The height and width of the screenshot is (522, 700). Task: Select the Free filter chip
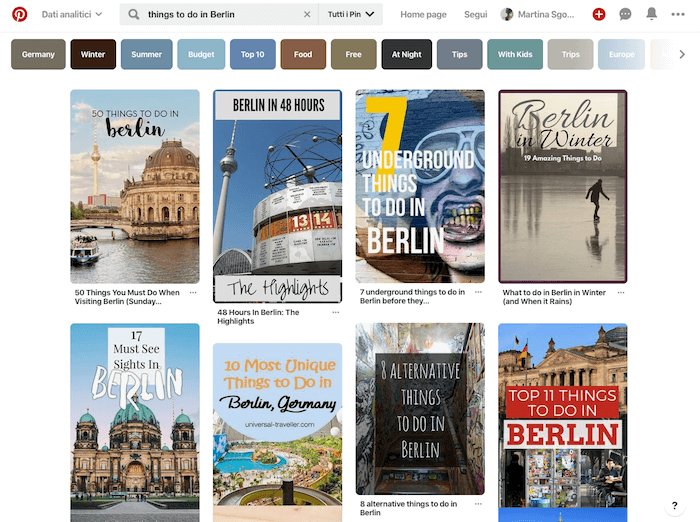354,54
